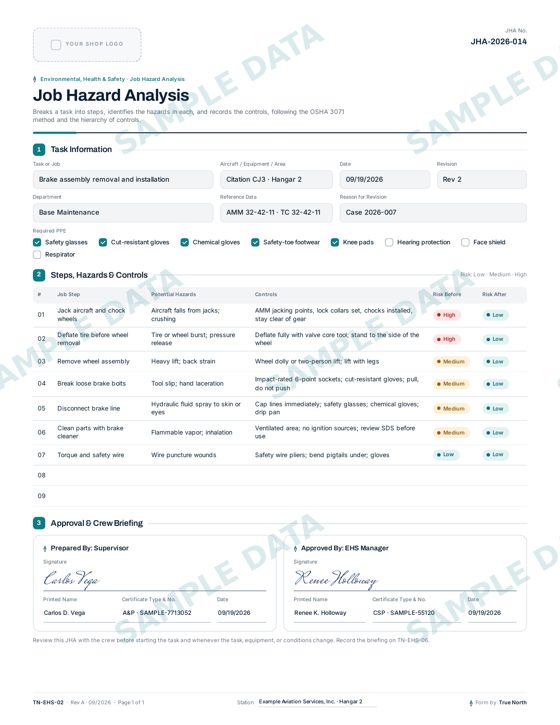
Task: Click the icon beside Prepared By: Supervisor
Action: coord(45,548)
